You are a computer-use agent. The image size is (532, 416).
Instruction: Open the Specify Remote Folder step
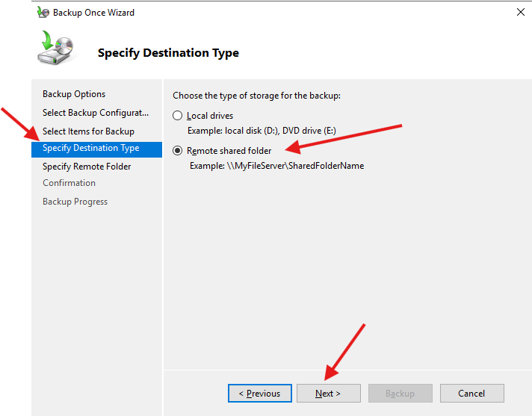(87, 167)
